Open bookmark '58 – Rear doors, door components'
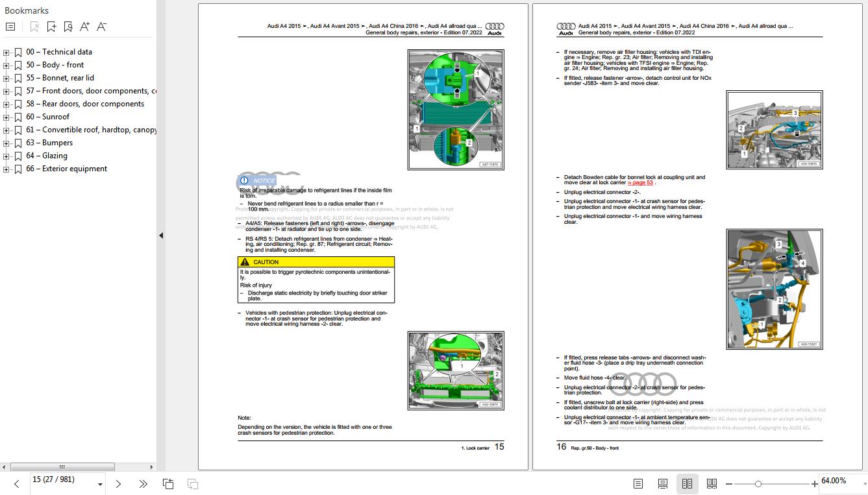Image resolution: width=868 pixels, height=495 pixels. tap(85, 104)
